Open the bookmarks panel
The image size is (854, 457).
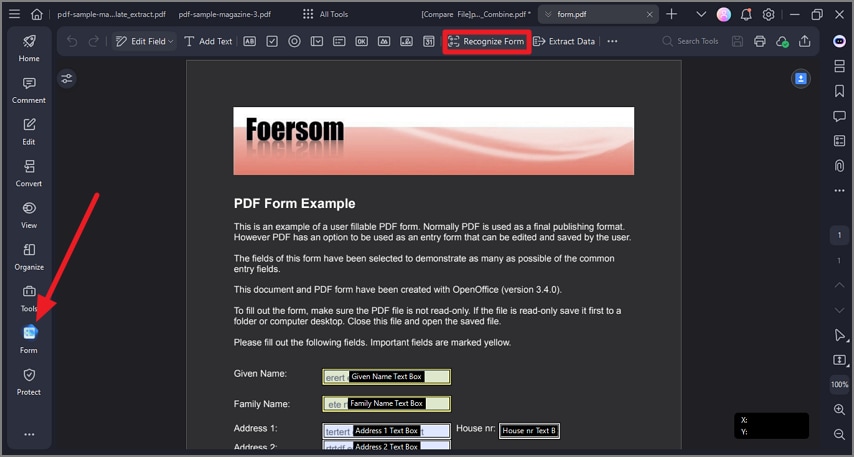pos(839,91)
